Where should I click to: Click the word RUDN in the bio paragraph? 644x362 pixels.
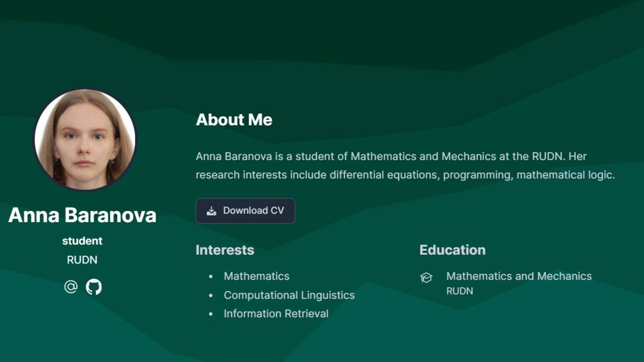547,156
